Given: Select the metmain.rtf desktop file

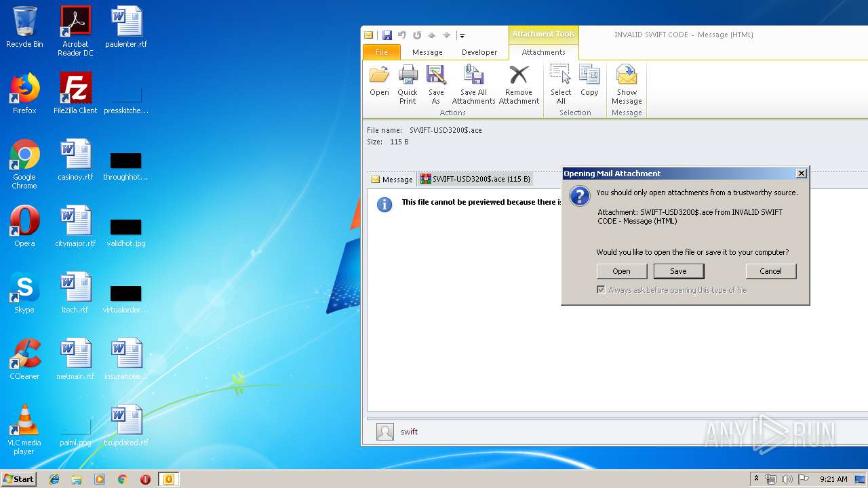Looking at the screenshot, I should [75, 359].
